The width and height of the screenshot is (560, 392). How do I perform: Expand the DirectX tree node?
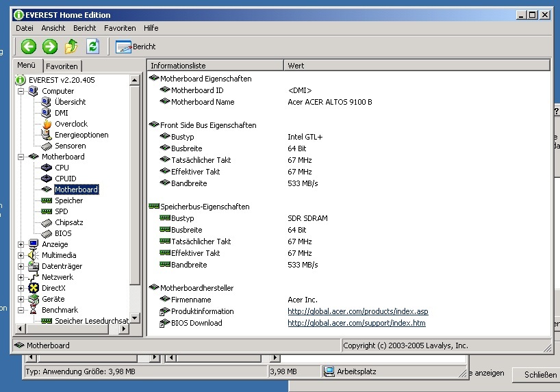tap(21, 288)
